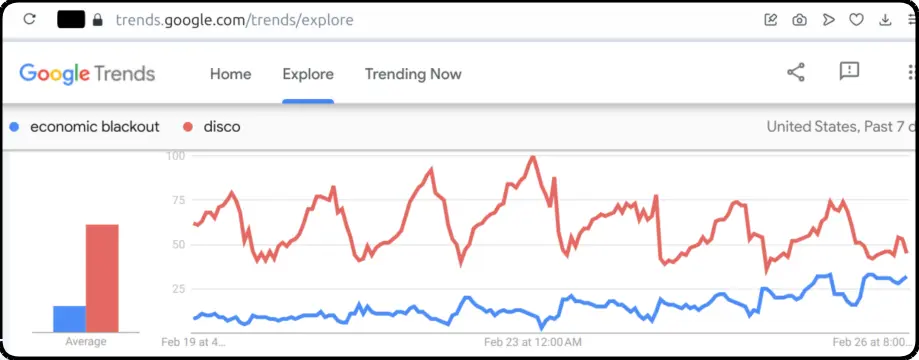
Task: Open the Trending Now tab
Action: [413, 74]
